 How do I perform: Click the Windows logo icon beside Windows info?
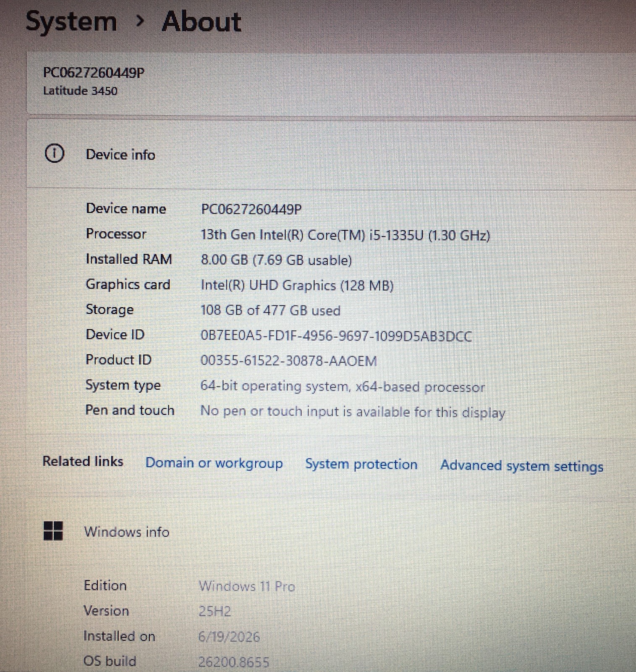pyautogui.click(x=53, y=531)
